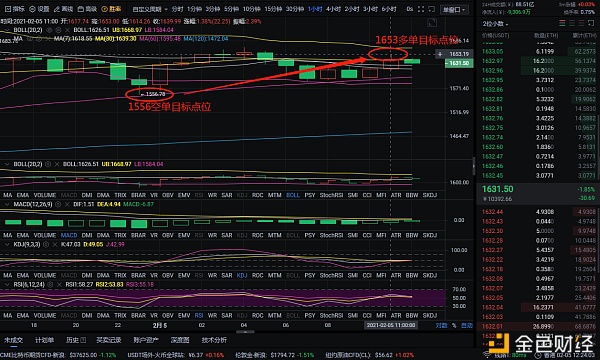
Task: Click the expand chart icon below toolbar
Action: coord(432,23)
